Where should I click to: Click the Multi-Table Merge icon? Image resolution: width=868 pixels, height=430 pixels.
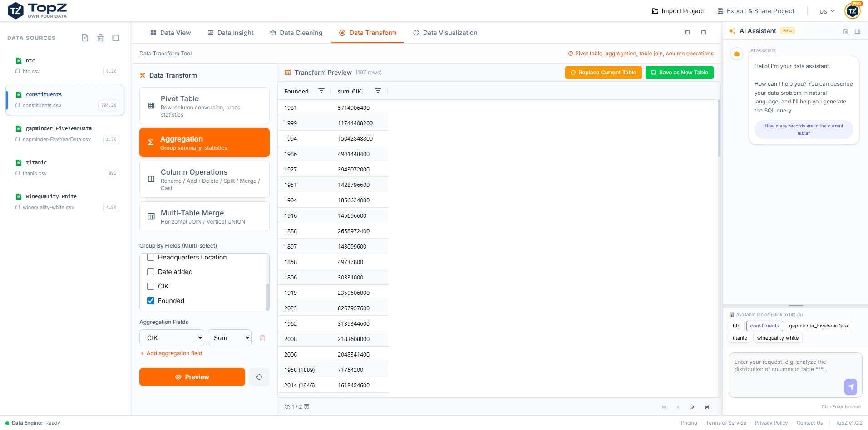(151, 216)
